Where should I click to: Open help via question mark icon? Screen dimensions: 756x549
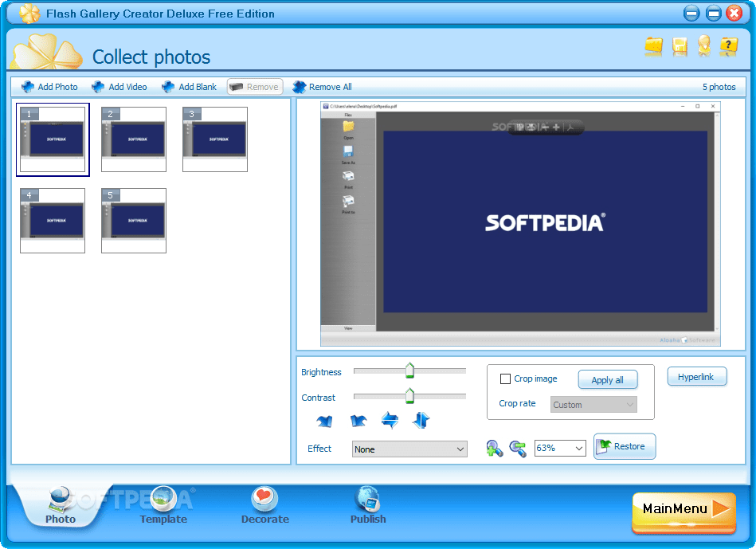(729, 47)
